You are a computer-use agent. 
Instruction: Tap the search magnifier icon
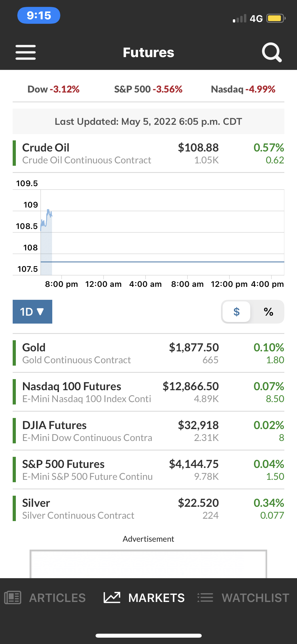coord(272,52)
